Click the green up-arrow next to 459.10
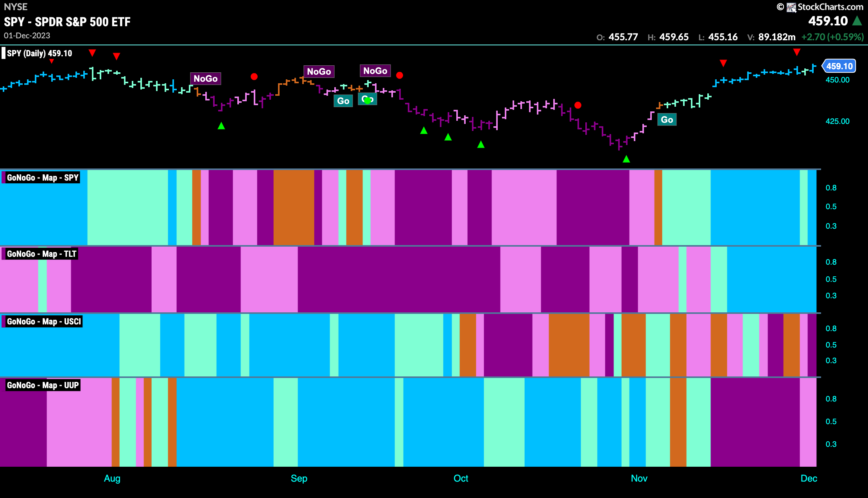The image size is (868, 498). click(857, 20)
